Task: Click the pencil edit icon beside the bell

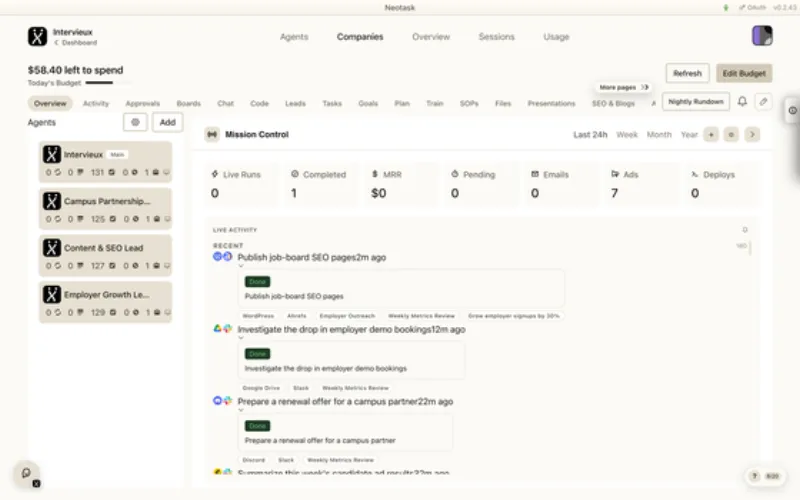Action: click(763, 102)
